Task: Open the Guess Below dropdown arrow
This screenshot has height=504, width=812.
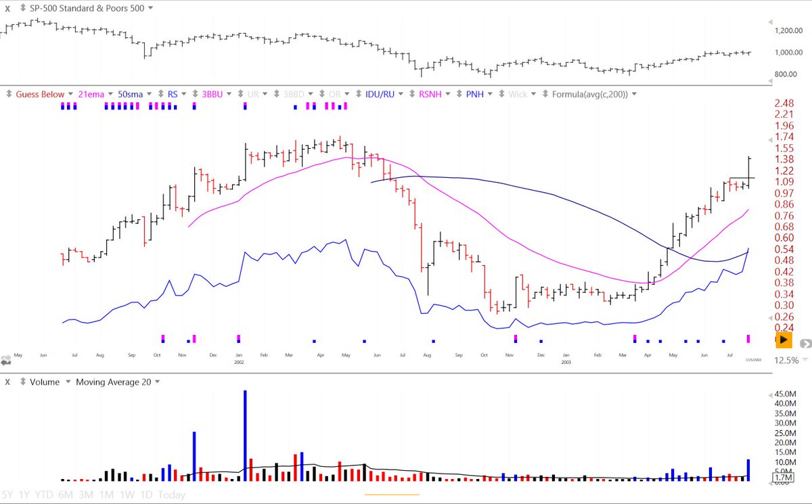Action: pyautogui.click(x=72, y=94)
